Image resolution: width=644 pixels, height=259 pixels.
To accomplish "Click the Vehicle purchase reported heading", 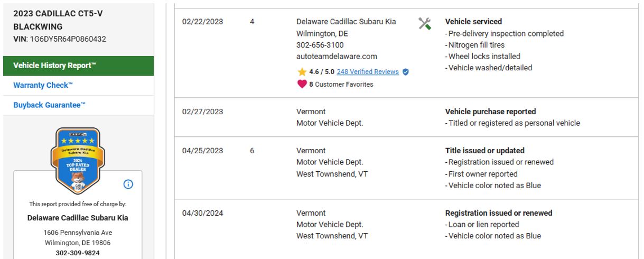I will 490,112.
